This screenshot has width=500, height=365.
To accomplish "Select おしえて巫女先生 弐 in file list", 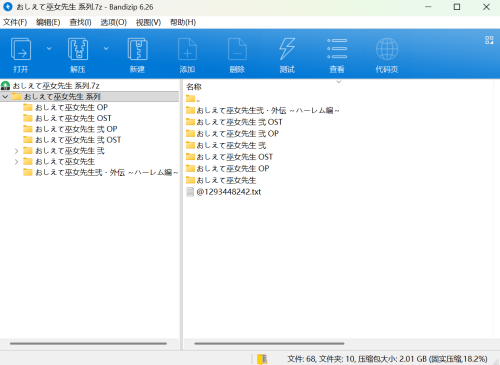I will 231,145.
